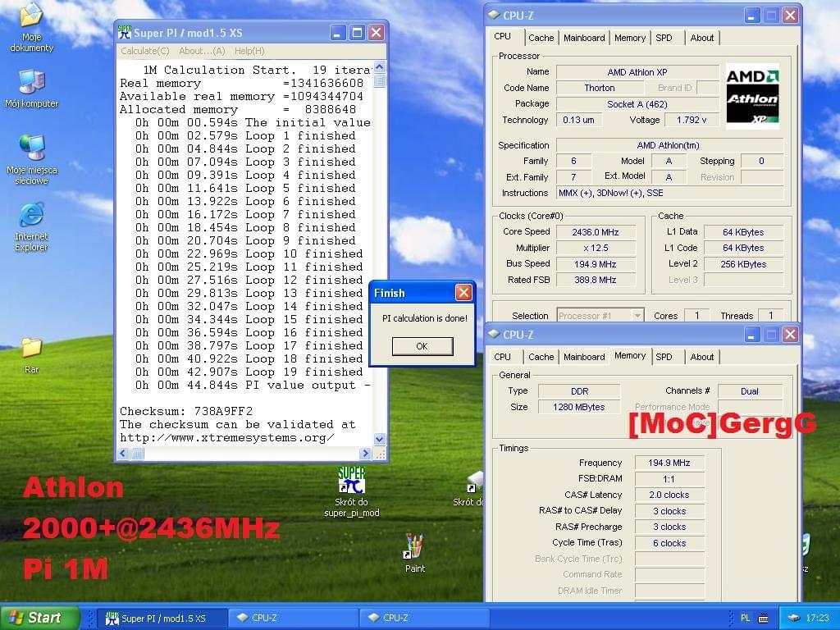Click the lower CPU-Z window title icon
The height and width of the screenshot is (630, 840).
(493, 335)
